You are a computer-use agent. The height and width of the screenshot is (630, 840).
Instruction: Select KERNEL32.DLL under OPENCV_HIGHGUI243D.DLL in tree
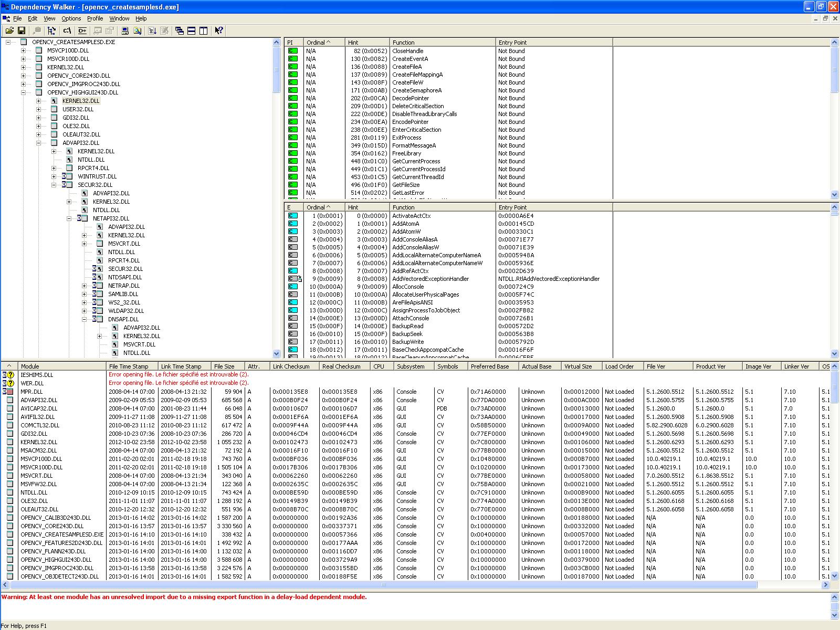80,101
